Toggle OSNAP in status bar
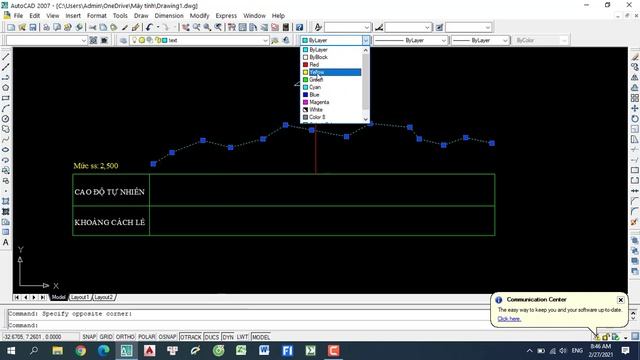 (167, 337)
